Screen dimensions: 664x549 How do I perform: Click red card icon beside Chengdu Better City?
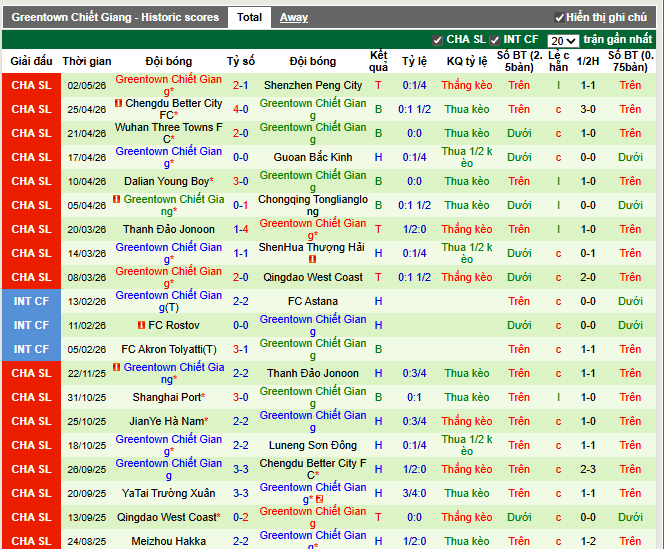pos(119,103)
